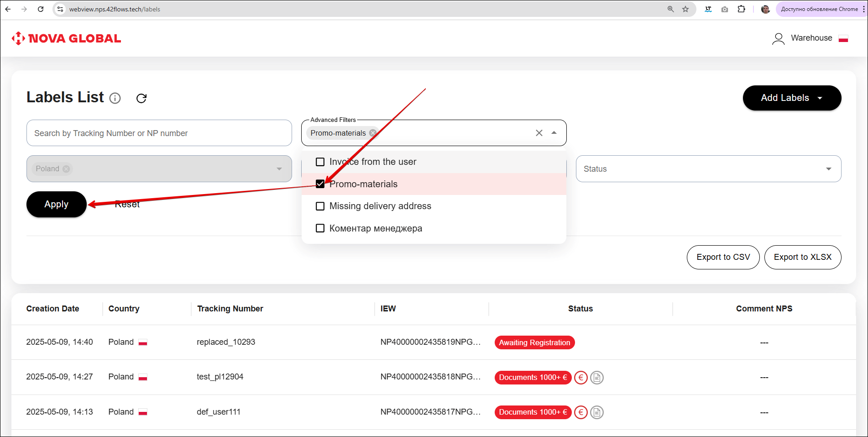Open the browser extensions puzzle icon
Image resolution: width=868 pixels, height=437 pixels.
742,9
